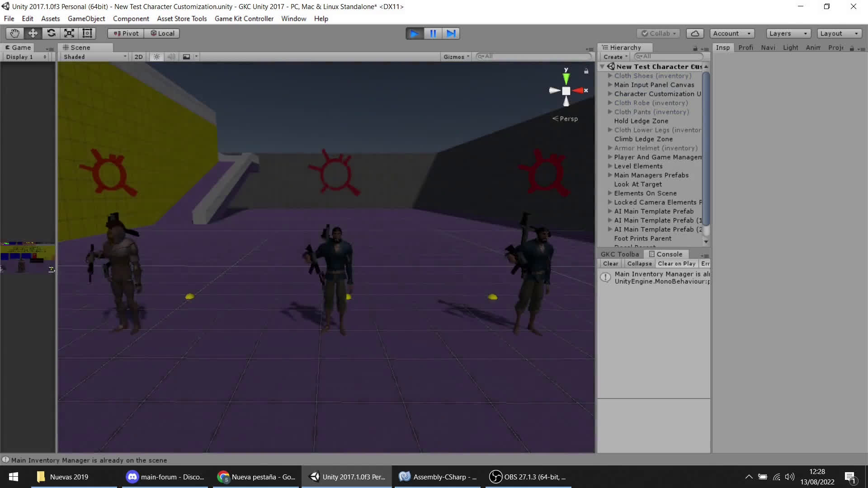The height and width of the screenshot is (488, 868).
Task: Toggle scene lighting sun icon
Action: coord(156,57)
